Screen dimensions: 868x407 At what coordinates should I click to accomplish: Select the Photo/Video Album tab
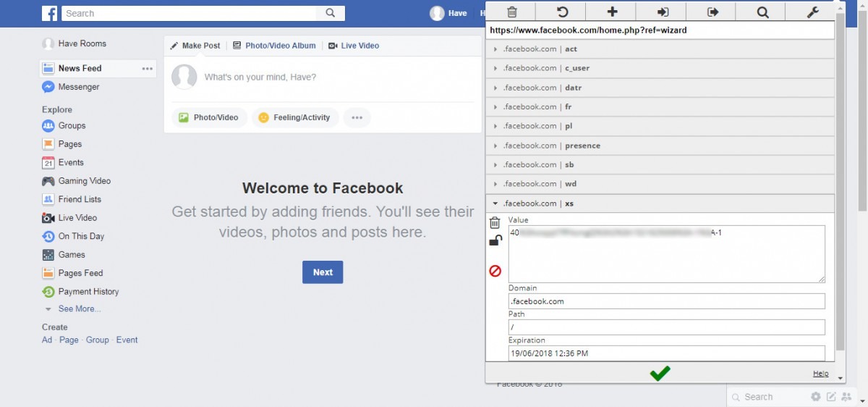coord(274,46)
